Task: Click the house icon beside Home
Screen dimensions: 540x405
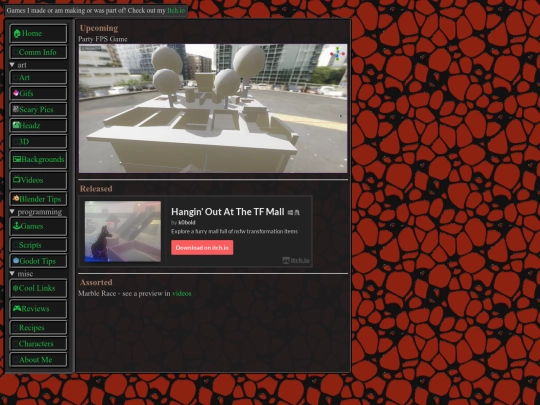Action: (17, 33)
